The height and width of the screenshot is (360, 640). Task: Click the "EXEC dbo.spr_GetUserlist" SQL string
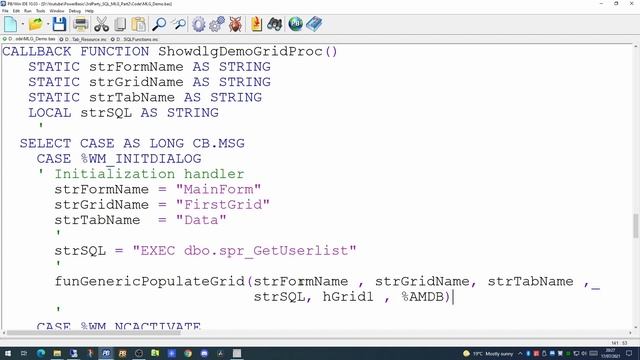click(244, 251)
